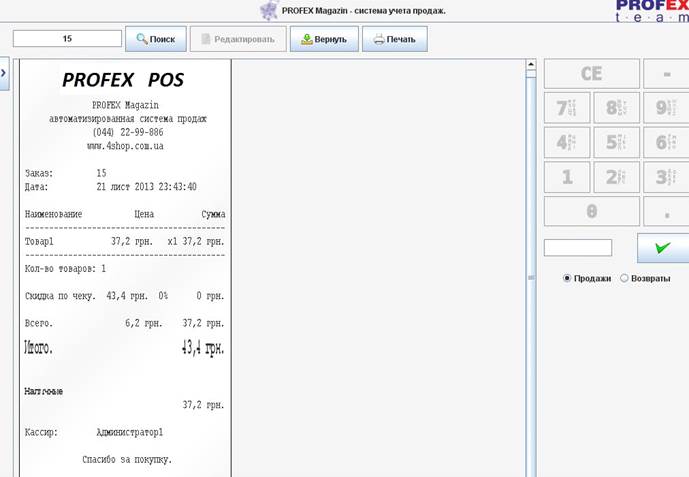Click the shopping cart app icon in title
This screenshot has height=477, width=689.
pyautogui.click(x=269, y=10)
